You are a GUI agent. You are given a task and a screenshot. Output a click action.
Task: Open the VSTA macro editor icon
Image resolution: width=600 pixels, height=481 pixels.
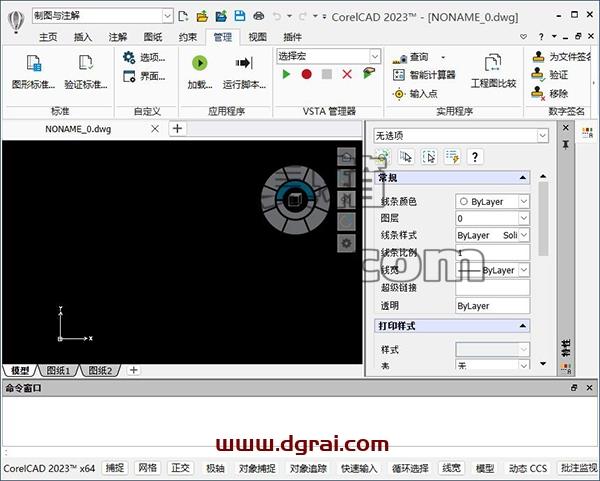[369, 73]
